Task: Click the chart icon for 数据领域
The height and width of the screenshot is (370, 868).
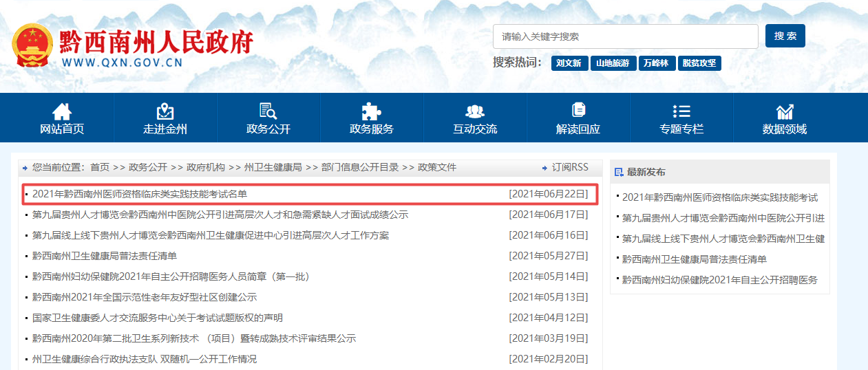Action: pos(785,111)
